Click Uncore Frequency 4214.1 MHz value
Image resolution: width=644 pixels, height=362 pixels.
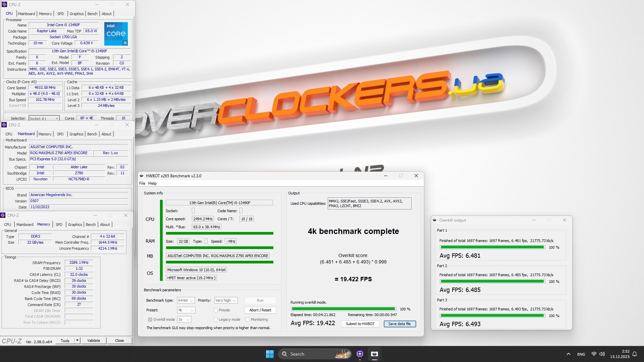(108, 249)
